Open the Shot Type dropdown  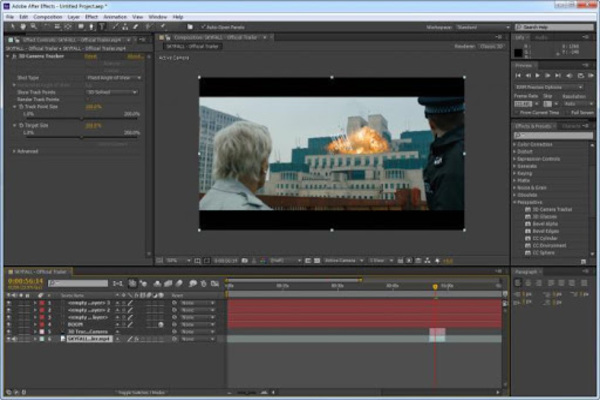click(x=112, y=76)
